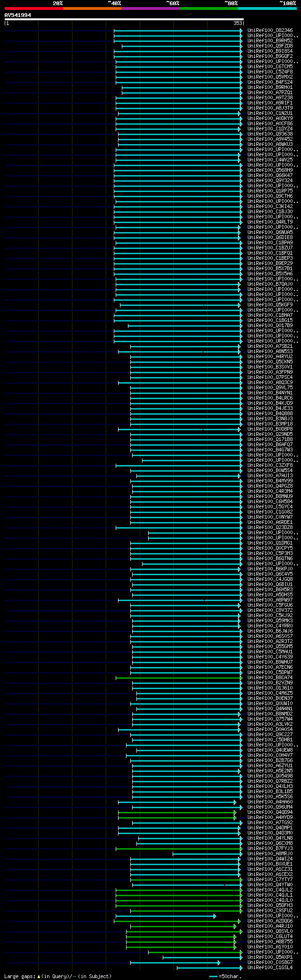The width and height of the screenshot is (301, 980).
Task: Pick the UniRef100_A2R3T2 entry
Action: point(270,642)
